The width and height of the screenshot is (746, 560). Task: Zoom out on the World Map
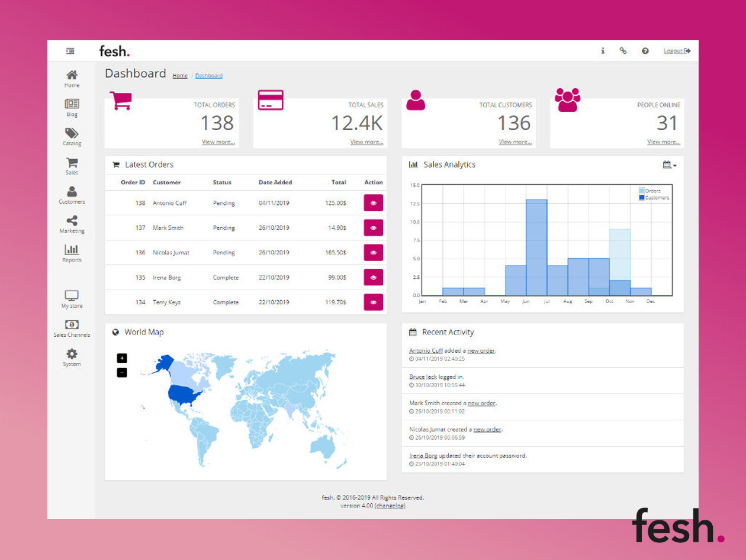click(x=122, y=372)
